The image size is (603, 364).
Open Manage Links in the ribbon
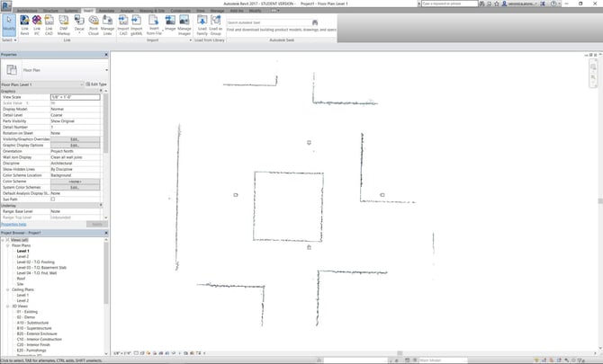point(108,28)
